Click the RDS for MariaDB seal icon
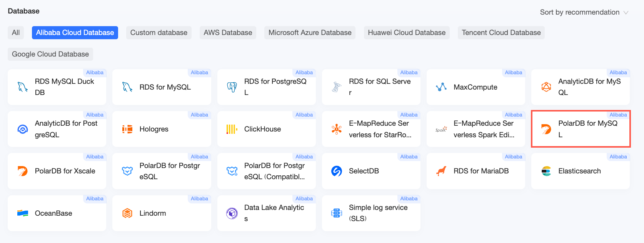Image resolution: width=644 pixels, height=243 pixels. (x=441, y=171)
